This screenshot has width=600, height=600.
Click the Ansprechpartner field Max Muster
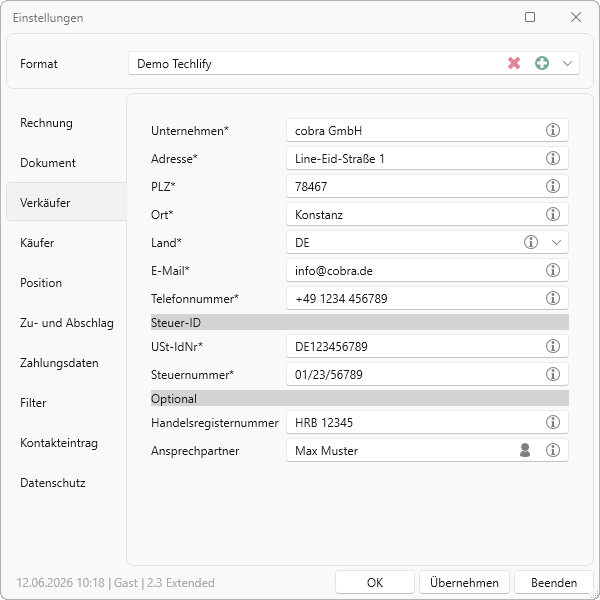click(x=427, y=450)
